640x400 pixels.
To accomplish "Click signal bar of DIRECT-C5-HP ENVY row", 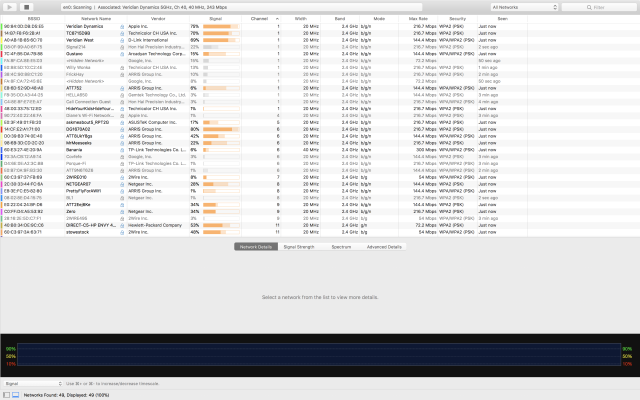I will (x=221, y=225).
